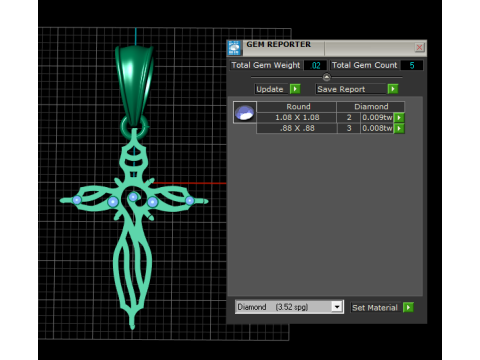This screenshot has width=480, height=360.
Task: Select the rightmost gem on the cross arm
Action: coord(190,201)
